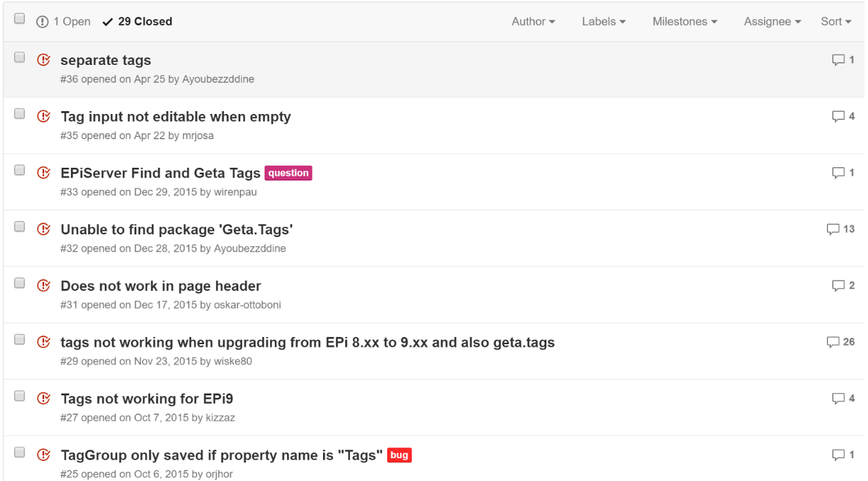
Task: Click closed-issue icon beside 'TagGroup only saved'
Action: pyautogui.click(x=44, y=455)
